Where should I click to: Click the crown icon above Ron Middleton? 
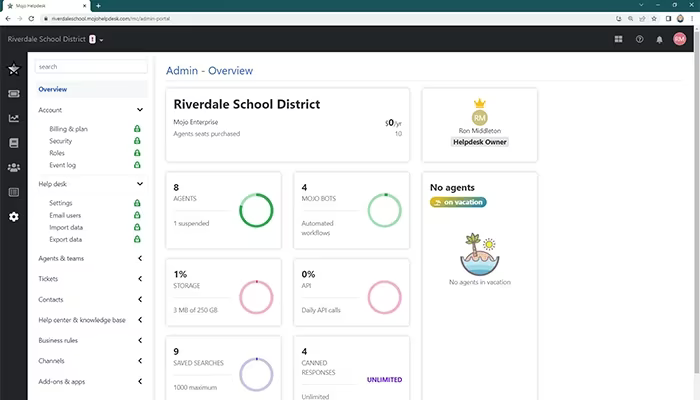(479, 103)
